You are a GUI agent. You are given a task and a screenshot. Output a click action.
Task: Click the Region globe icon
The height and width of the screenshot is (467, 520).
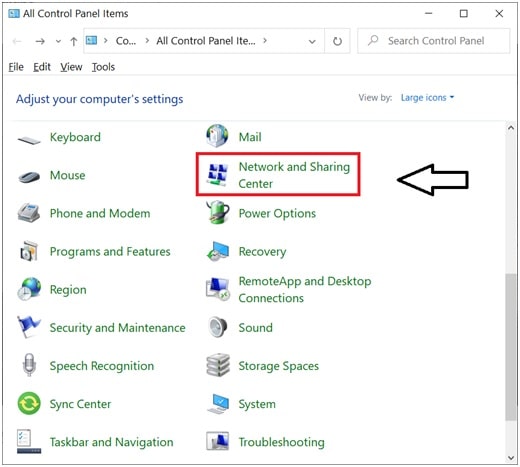click(x=29, y=289)
